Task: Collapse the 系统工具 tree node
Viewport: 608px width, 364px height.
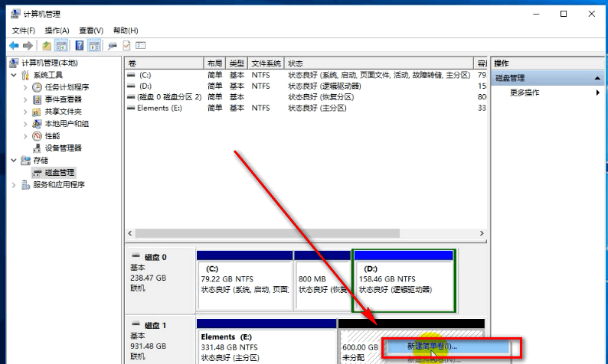Action: click(x=14, y=75)
